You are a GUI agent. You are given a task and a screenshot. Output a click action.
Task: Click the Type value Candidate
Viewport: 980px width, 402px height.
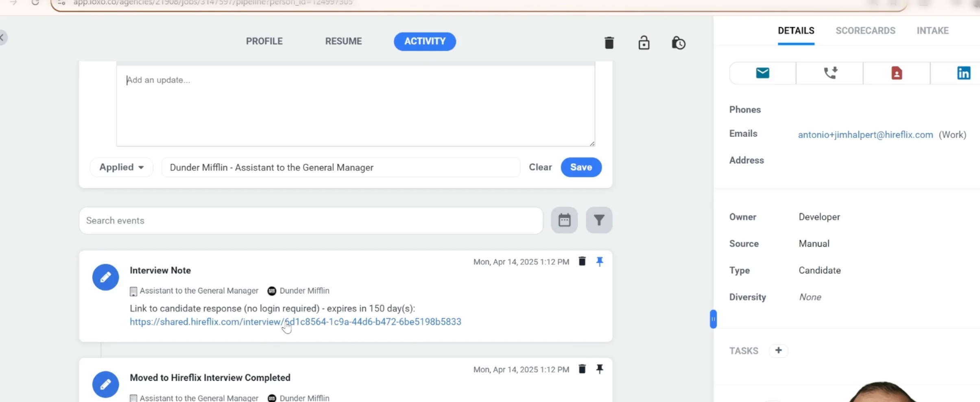819,270
